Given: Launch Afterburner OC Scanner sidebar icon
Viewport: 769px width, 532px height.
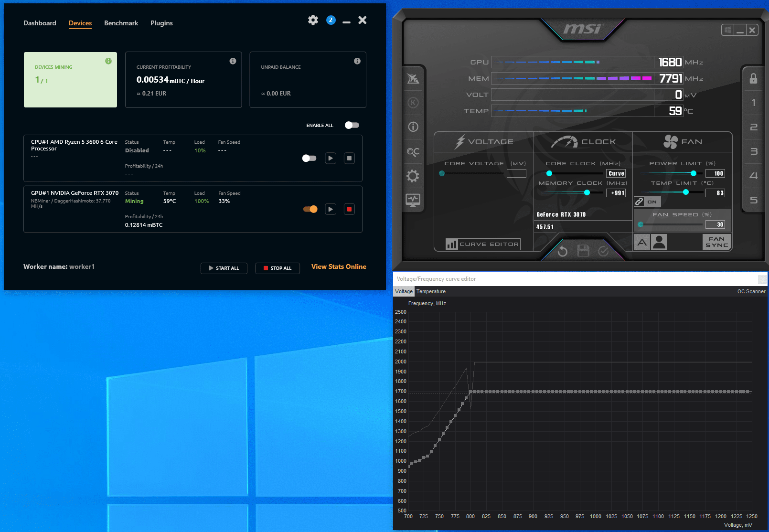Looking at the screenshot, I should click(413, 151).
